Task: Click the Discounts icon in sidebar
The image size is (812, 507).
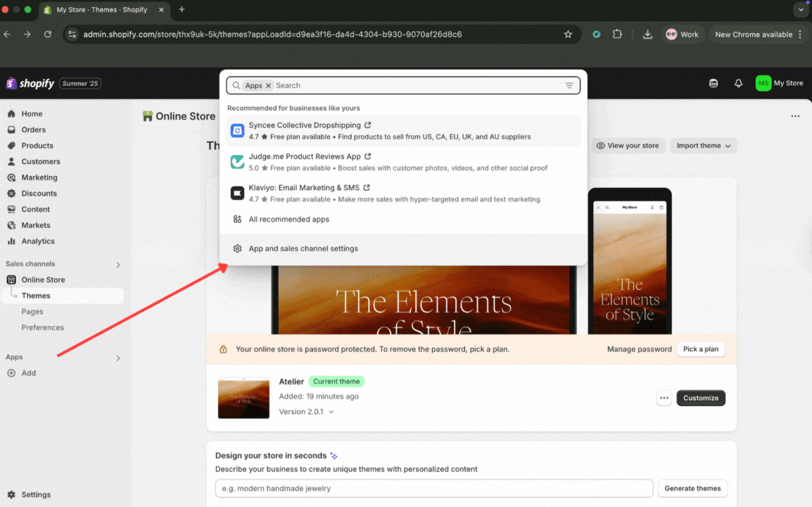Action: pos(11,194)
